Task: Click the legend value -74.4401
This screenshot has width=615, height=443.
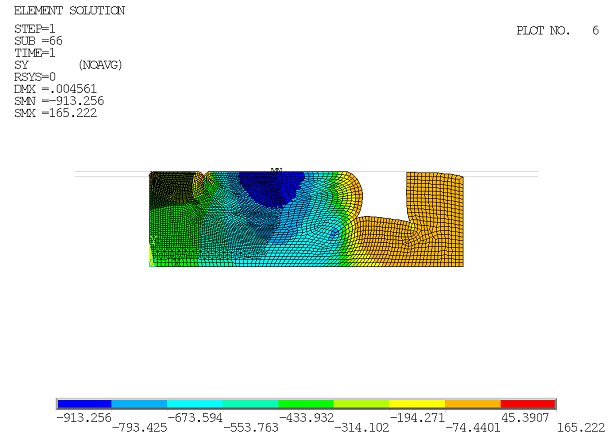Action: [x=473, y=428]
